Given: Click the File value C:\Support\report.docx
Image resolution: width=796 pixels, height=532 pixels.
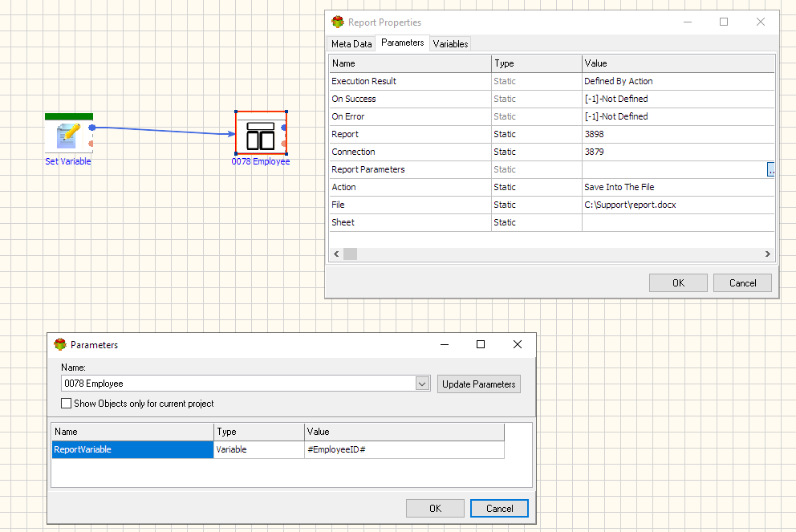Looking at the screenshot, I should 630,205.
